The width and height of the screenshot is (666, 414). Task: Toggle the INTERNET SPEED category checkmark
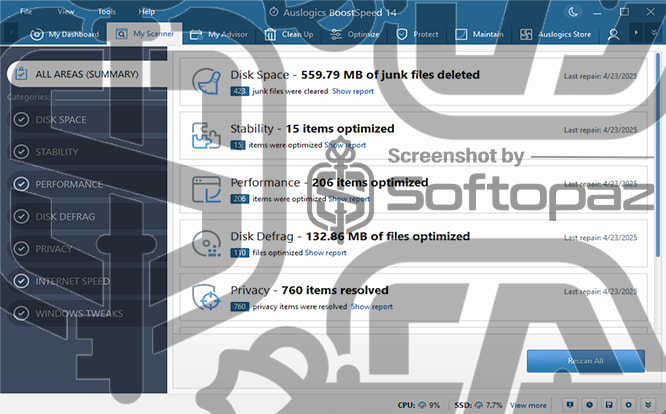(x=21, y=281)
